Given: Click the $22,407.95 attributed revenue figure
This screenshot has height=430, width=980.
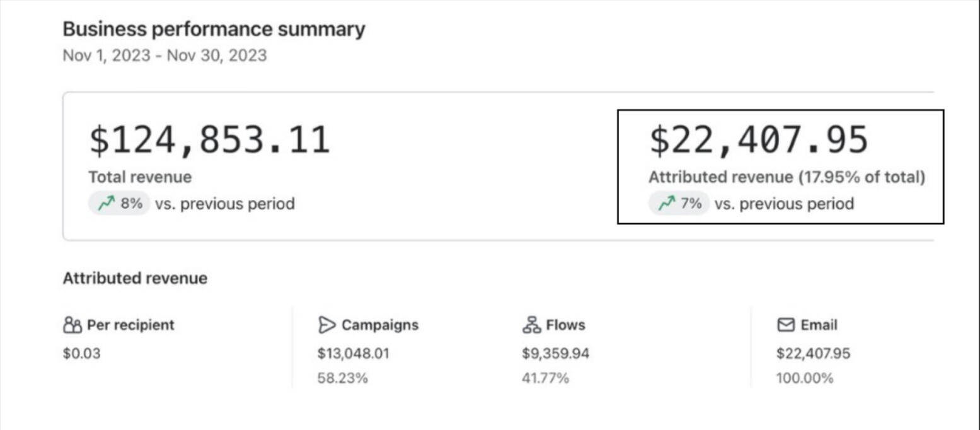Looking at the screenshot, I should (759, 140).
